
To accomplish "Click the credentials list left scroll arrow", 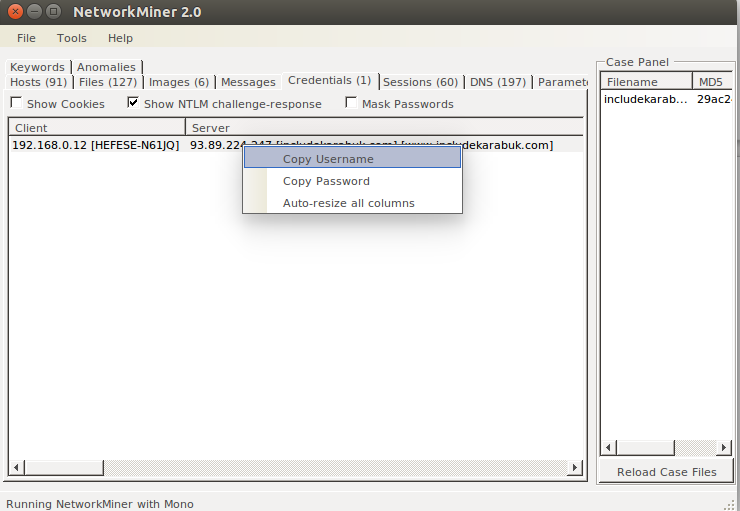I will (x=17, y=468).
